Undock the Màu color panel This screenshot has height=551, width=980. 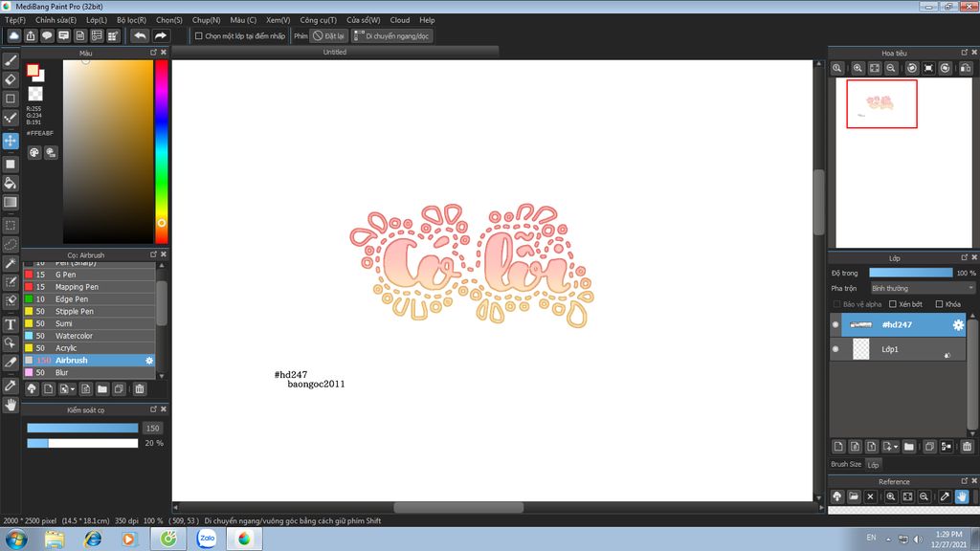click(153, 53)
